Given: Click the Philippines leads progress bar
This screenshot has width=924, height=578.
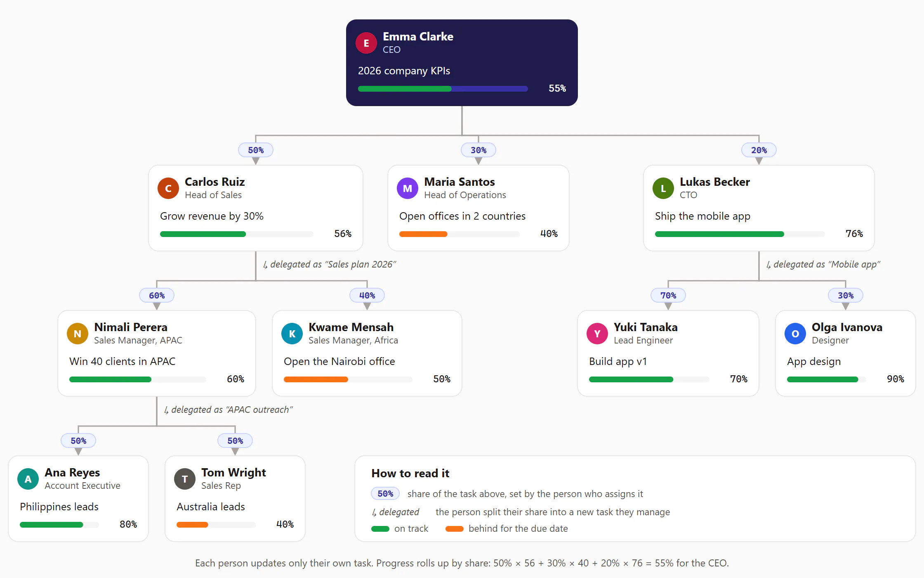Looking at the screenshot, I should point(59,525).
